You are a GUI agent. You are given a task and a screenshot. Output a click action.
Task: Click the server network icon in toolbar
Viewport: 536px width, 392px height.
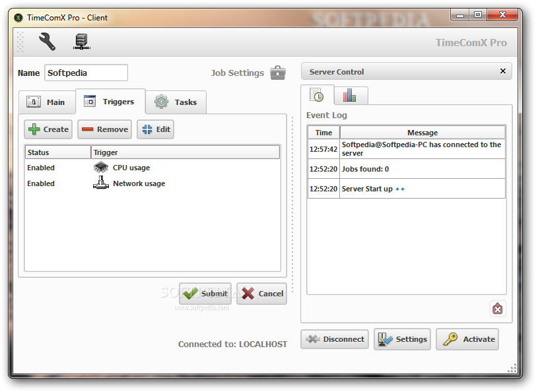pos(81,42)
